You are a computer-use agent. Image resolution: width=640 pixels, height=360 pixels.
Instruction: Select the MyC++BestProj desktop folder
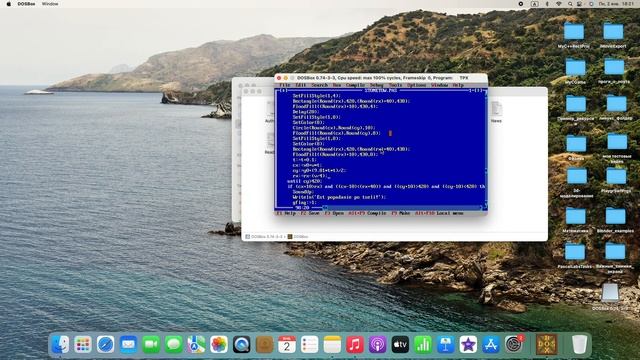(x=574, y=32)
